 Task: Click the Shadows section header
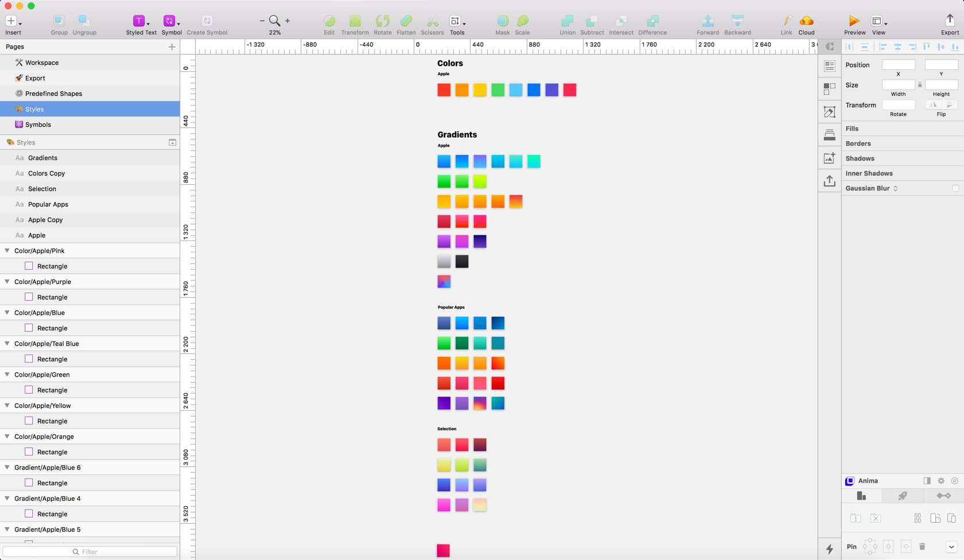860,158
